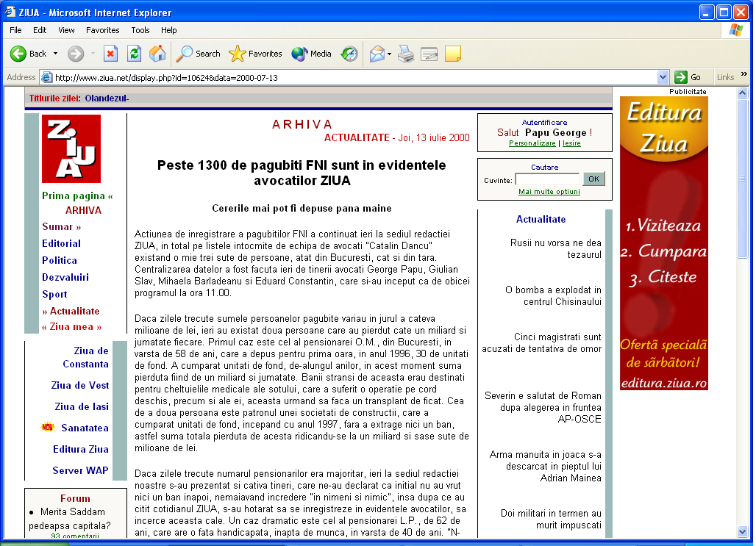
Task: Open the Politica section link
Action: [60, 260]
